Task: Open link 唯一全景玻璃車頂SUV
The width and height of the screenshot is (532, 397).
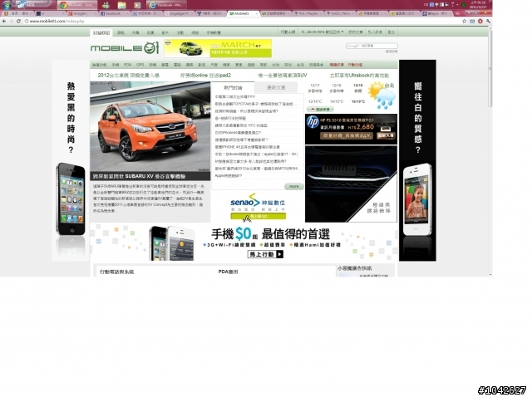Action: (x=283, y=76)
